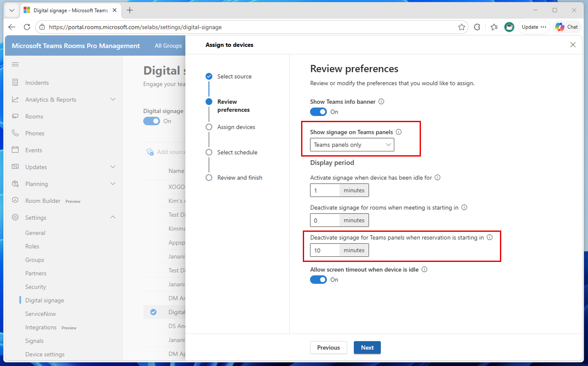Click Teams panels reservation minutes field
Viewport: 588px width, 366px height.
coord(325,250)
